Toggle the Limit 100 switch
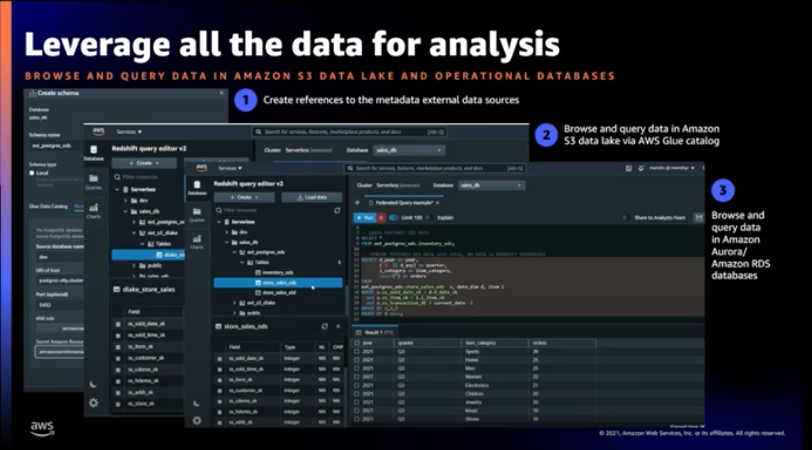This screenshot has width=812, height=450. point(394,217)
